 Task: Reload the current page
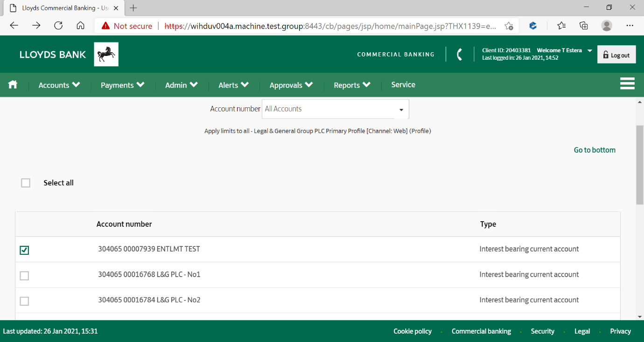pyautogui.click(x=58, y=26)
